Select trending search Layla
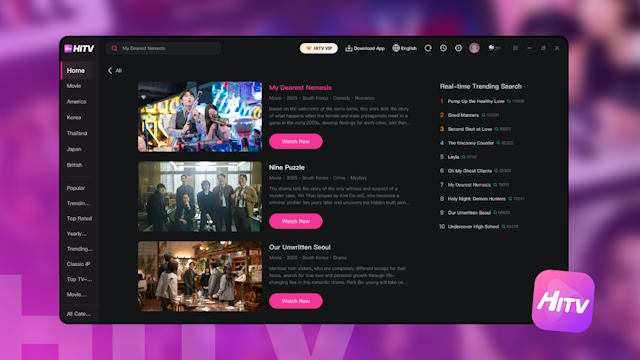The image size is (640, 360). [x=453, y=157]
